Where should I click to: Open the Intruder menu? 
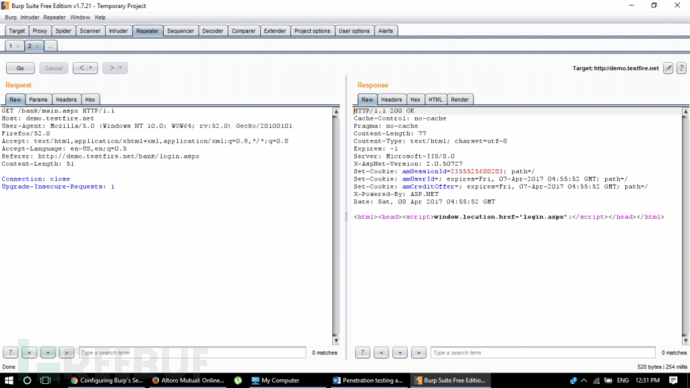[x=30, y=17]
